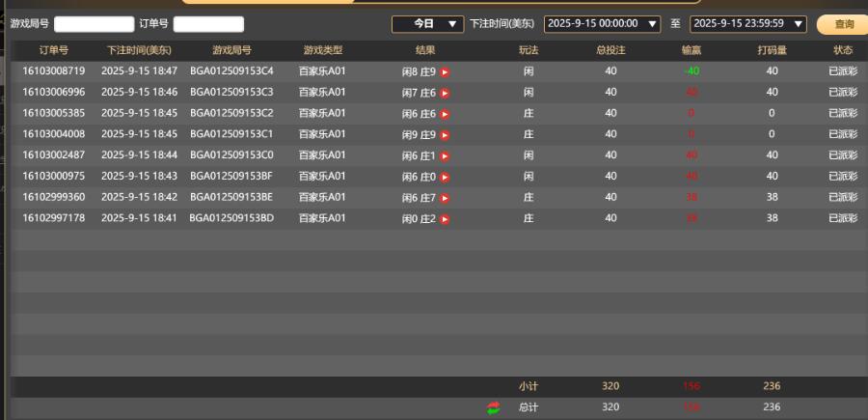Image resolution: width=868 pixels, height=420 pixels.
Task: Open the start date 2025-9-15 00:00:00 picker
Action: tap(602, 23)
